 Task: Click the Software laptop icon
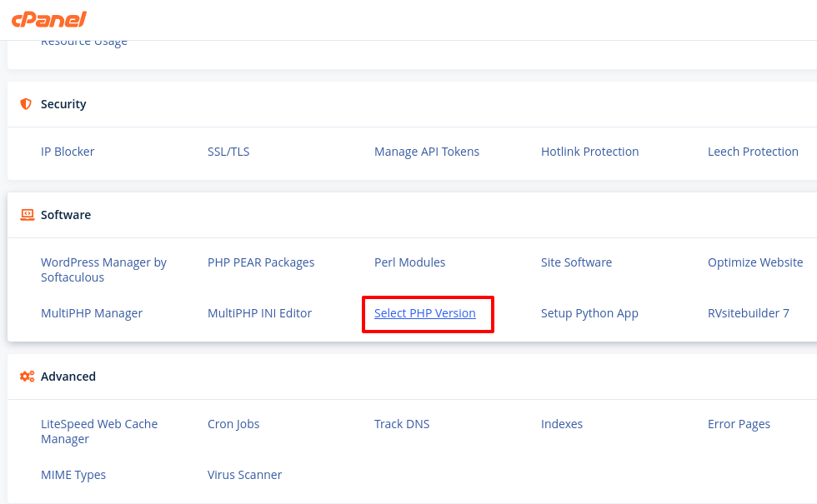click(x=27, y=215)
